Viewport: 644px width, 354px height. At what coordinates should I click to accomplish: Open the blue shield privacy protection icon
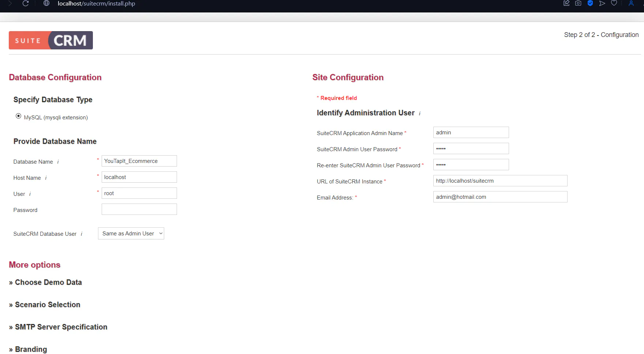(x=590, y=3)
